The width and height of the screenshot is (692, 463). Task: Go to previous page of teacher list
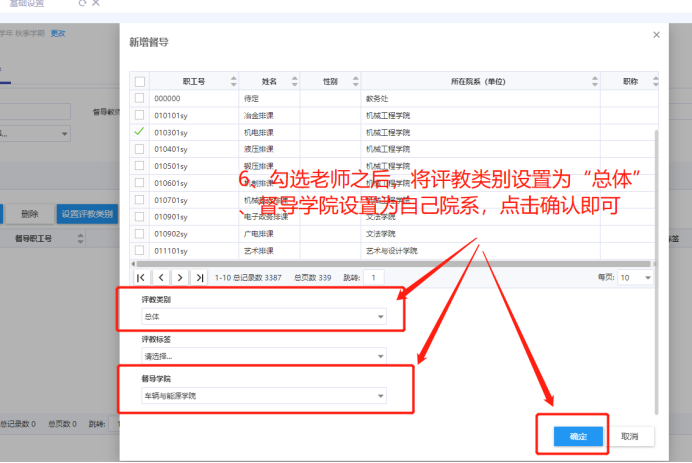[160, 277]
